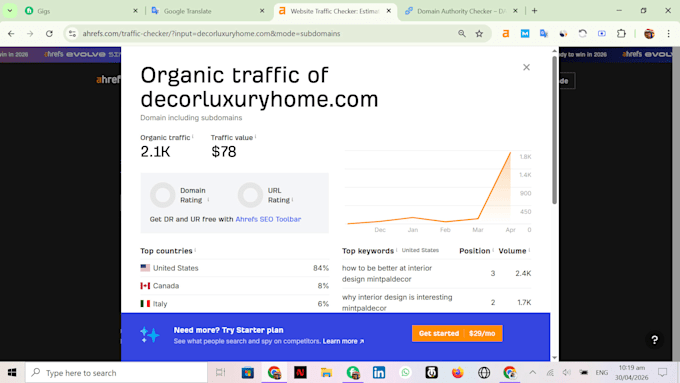The image size is (680, 383).
Task: Open Netflix from the taskbar
Action: click(300, 373)
